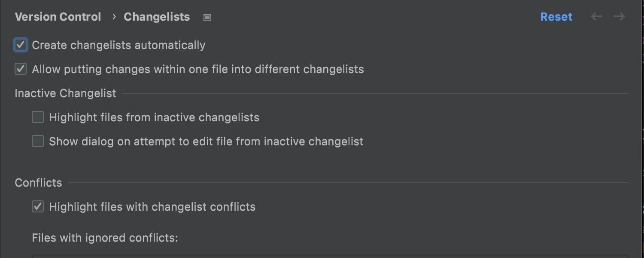Image resolution: width=644 pixels, height=258 pixels.
Task: Uncheck Allow putting changes into different changelists
Action: [x=21, y=69]
